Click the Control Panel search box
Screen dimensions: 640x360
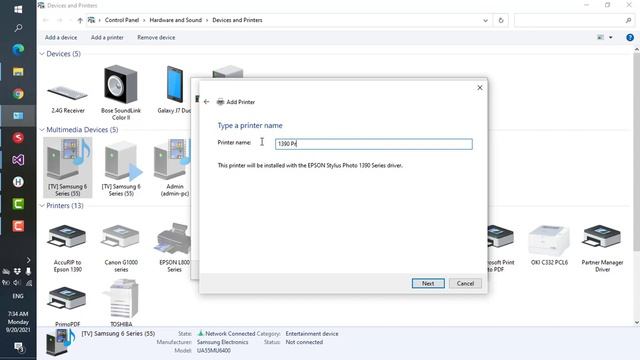pyautogui.click(x=573, y=20)
